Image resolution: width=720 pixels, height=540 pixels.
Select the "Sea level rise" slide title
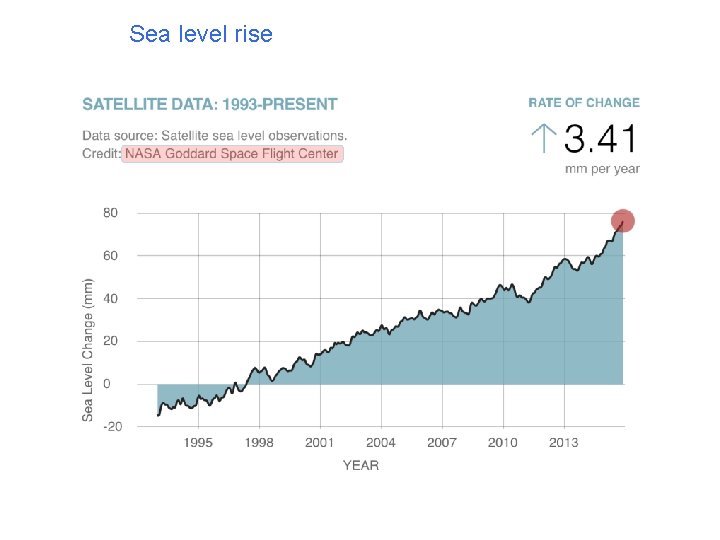click(x=201, y=34)
